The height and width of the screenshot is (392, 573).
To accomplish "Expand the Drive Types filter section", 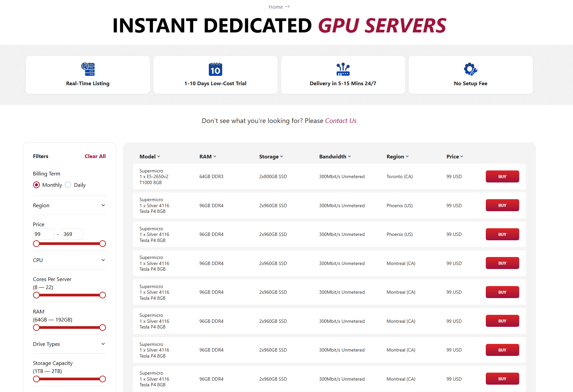I will coord(103,344).
